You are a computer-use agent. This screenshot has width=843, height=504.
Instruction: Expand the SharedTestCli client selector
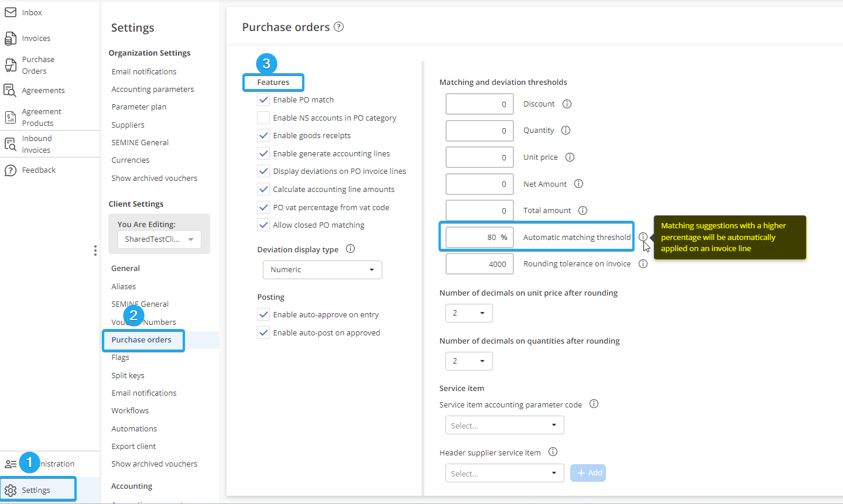tap(159, 239)
